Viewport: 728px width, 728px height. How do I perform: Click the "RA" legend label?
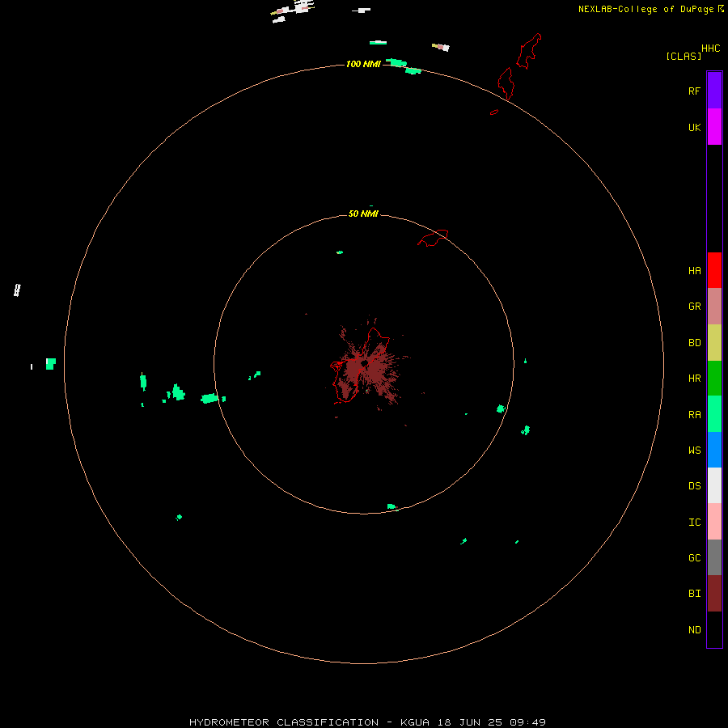tap(694, 415)
